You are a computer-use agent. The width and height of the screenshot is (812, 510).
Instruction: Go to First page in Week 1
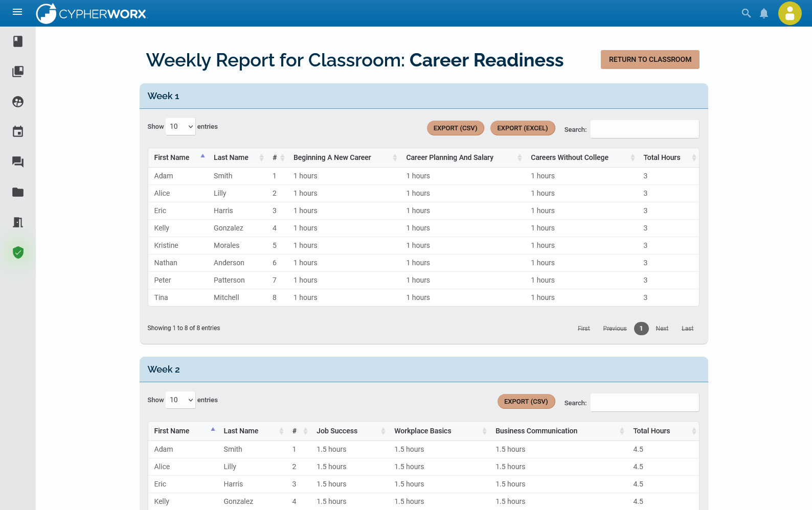583,329
